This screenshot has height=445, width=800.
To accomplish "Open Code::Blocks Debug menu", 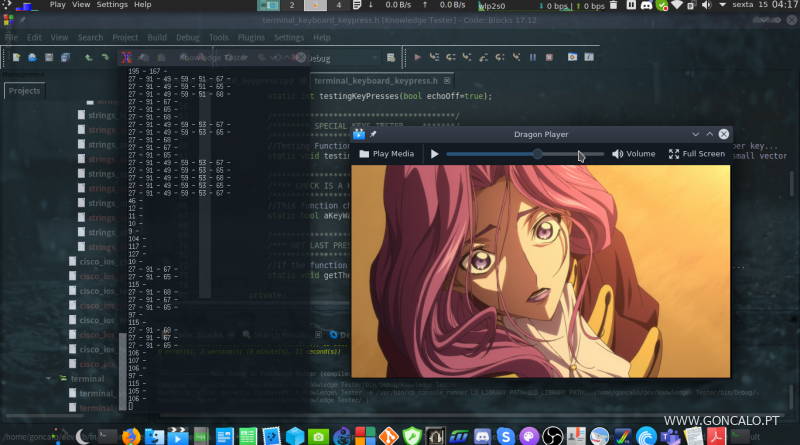I will pyautogui.click(x=188, y=37).
